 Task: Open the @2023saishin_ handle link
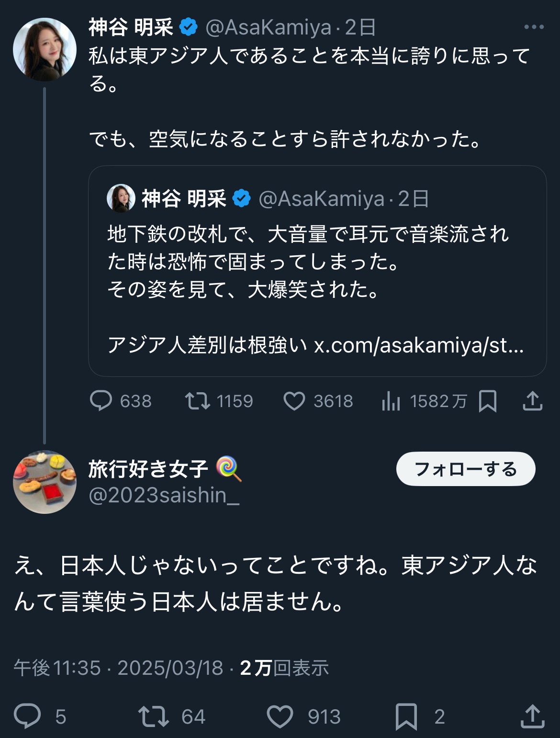[x=164, y=495]
